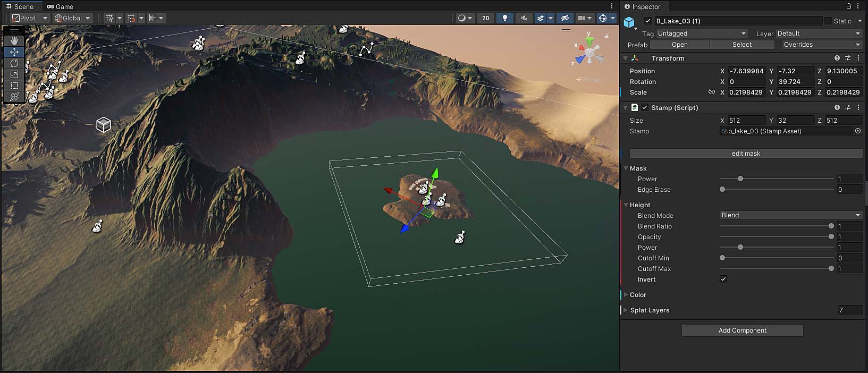This screenshot has width=868, height=373.
Task: Click the Inspector lock icon
Action: tap(849, 6)
